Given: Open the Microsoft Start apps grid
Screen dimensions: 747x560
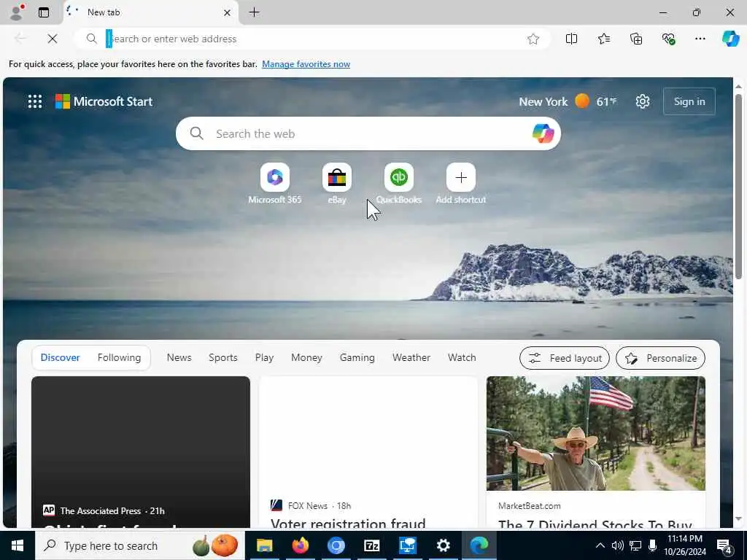Looking at the screenshot, I should (x=35, y=101).
